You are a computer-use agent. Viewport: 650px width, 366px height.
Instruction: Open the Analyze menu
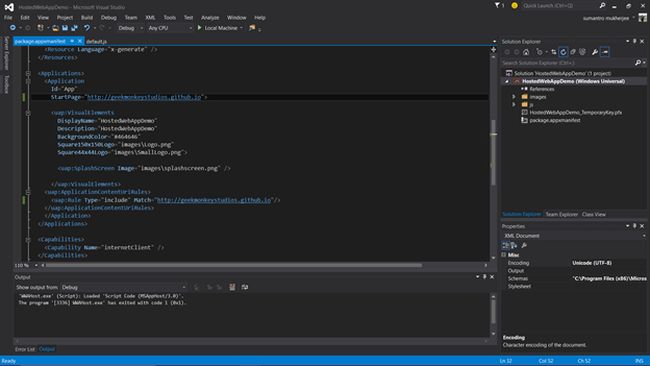click(x=210, y=17)
